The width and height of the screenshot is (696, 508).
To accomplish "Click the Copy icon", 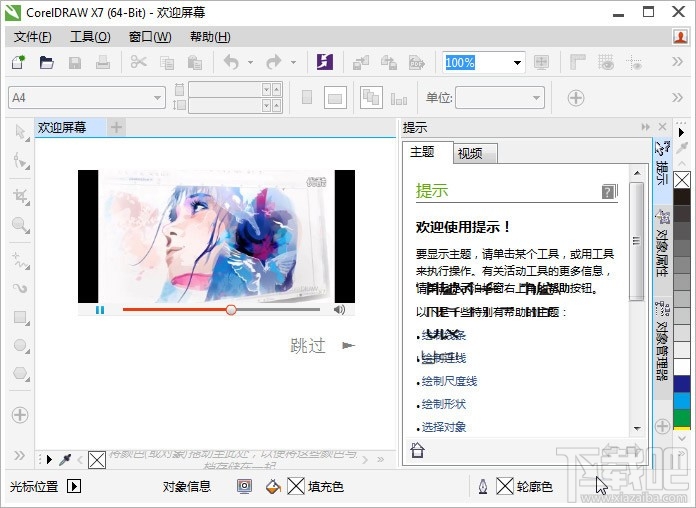I will (x=167, y=63).
